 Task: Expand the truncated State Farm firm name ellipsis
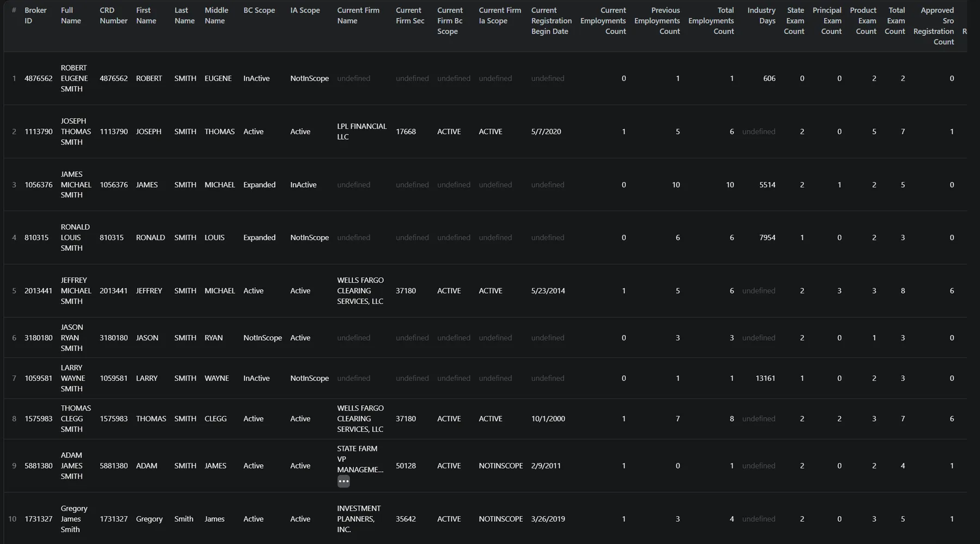click(344, 481)
